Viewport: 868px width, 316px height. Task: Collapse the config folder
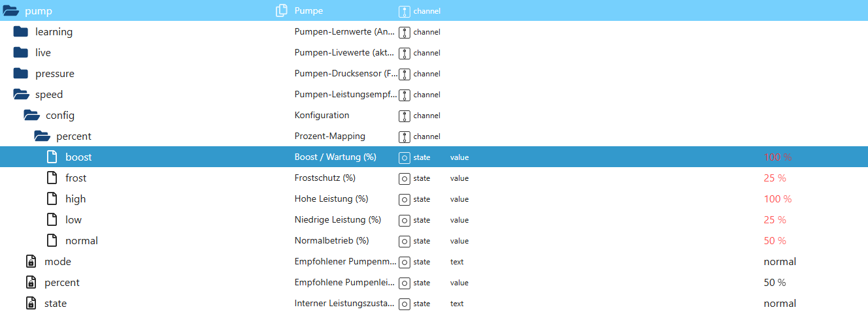31,116
